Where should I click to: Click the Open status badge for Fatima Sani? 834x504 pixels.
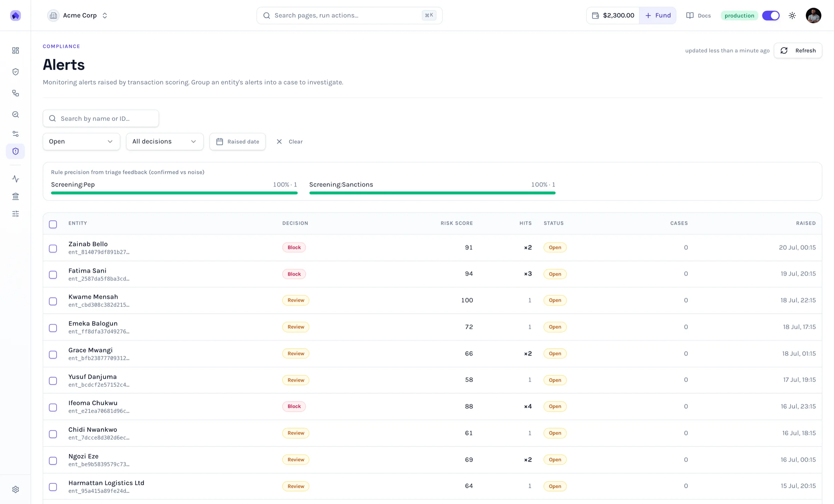click(x=555, y=274)
